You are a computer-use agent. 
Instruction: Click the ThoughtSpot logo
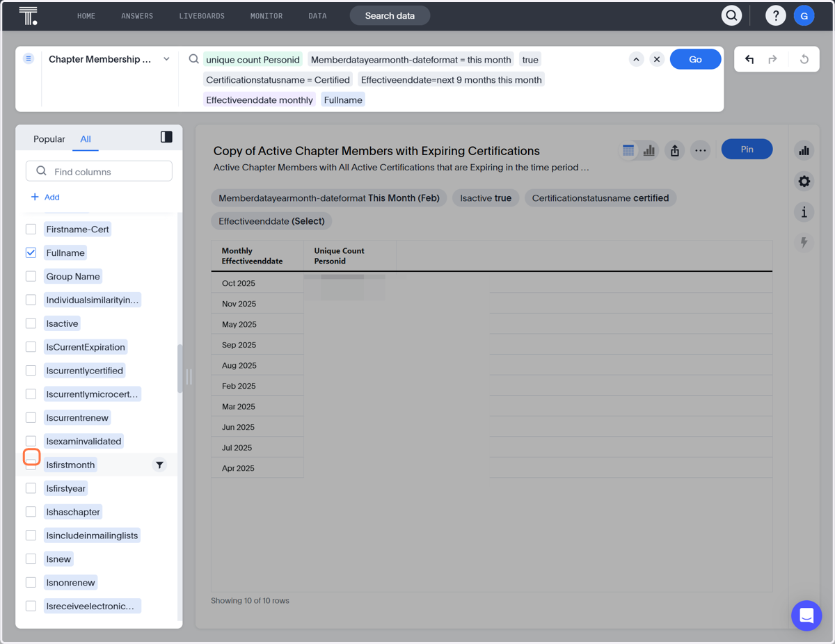point(28,15)
